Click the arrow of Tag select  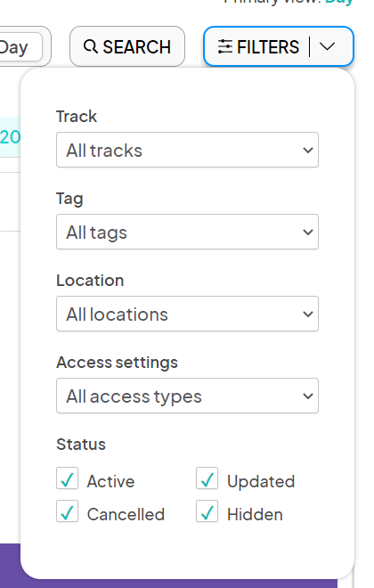tap(308, 233)
